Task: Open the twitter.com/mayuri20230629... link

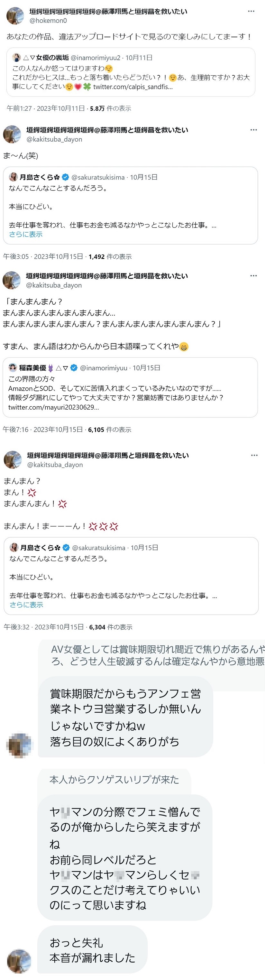Action: [x=54, y=407]
